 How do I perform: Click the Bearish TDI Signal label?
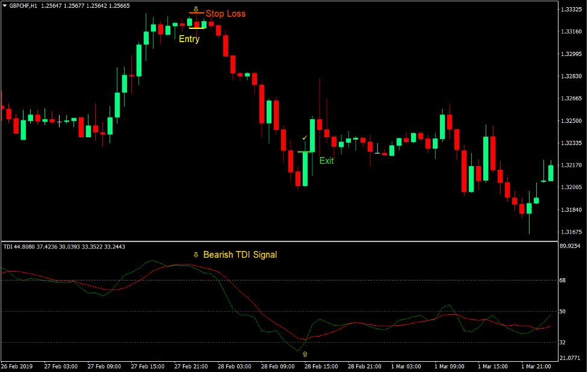coord(241,255)
